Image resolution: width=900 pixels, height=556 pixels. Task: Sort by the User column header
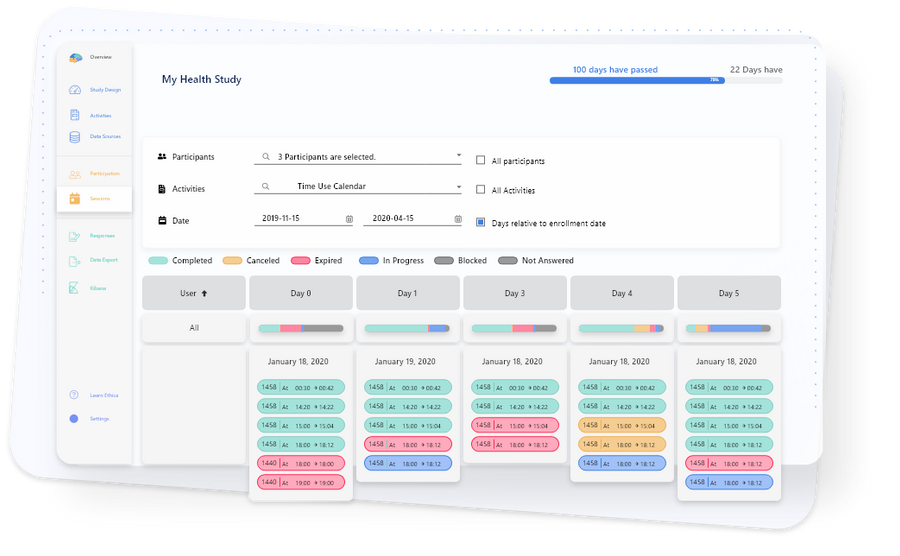(194, 293)
